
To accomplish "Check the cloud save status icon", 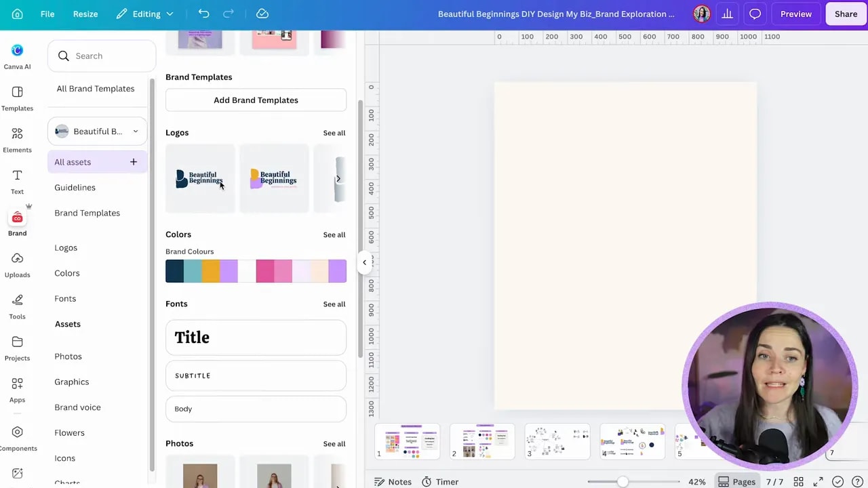I will click(x=262, y=14).
